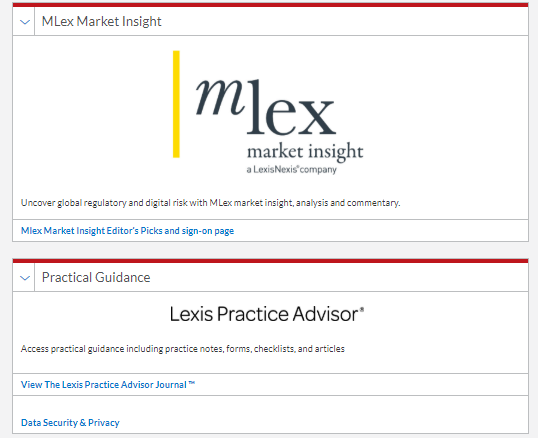Open the Data Security & Privacy link

pyautogui.click(x=70, y=423)
